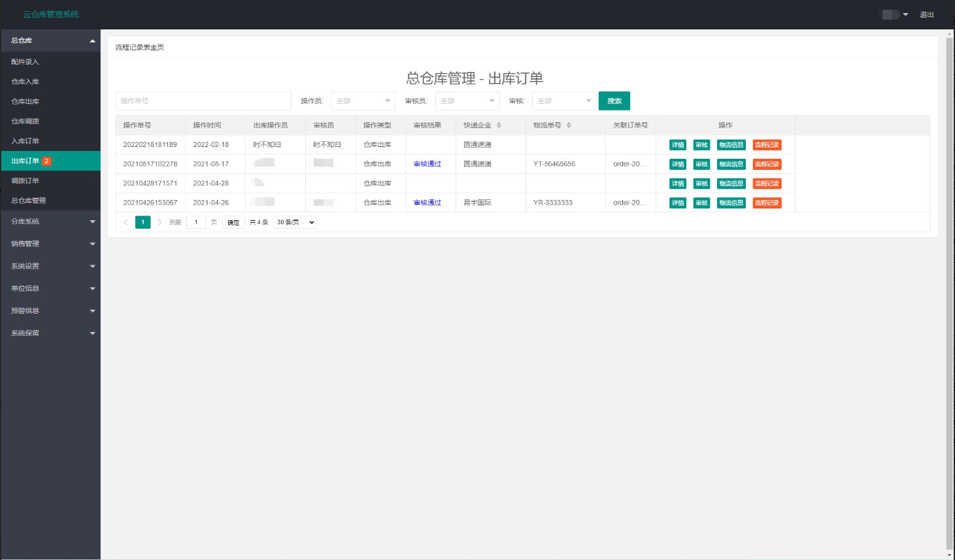Click 详情 for order 20220218181189
955x560 pixels.
click(678, 145)
